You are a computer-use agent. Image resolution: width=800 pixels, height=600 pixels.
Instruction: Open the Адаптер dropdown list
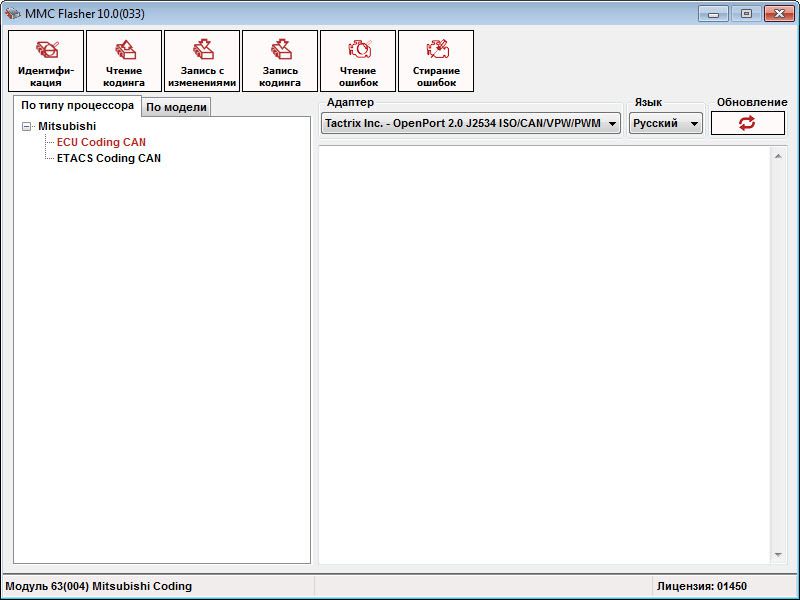click(x=612, y=123)
